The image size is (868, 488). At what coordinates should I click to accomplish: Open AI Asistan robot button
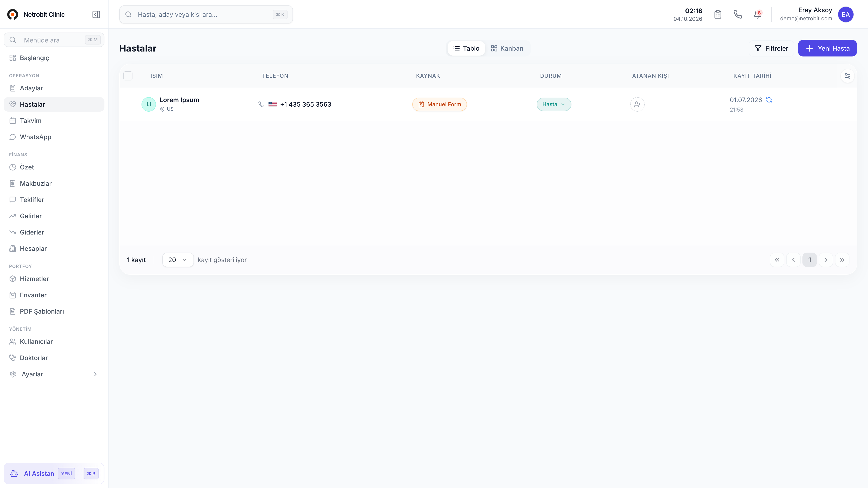(54, 474)
